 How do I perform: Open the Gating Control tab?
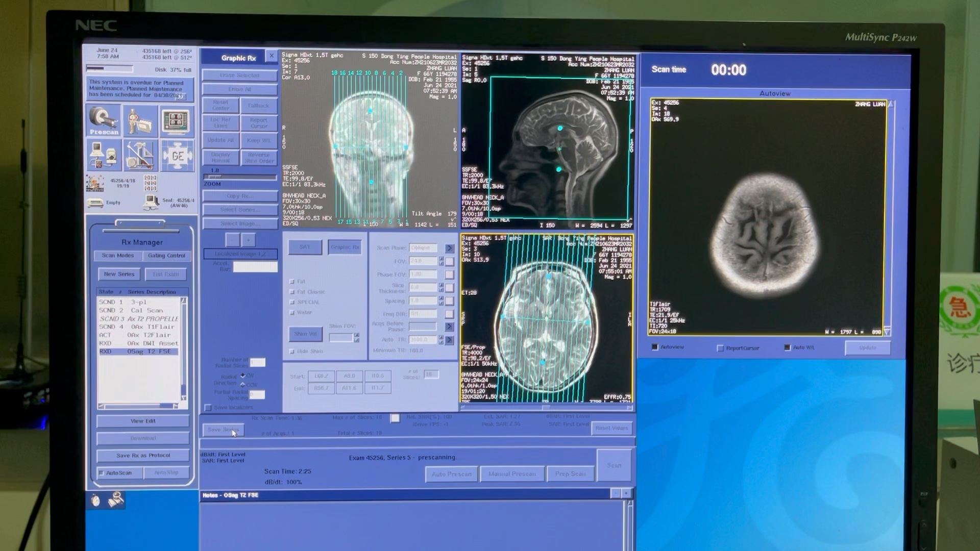[x=166, y=256]
